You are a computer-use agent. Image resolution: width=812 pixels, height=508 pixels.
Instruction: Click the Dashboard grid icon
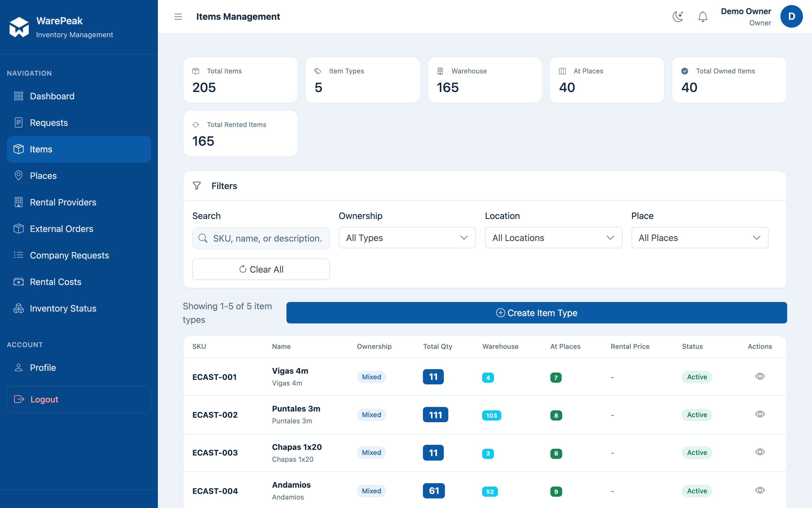click(x=18, y=96)
